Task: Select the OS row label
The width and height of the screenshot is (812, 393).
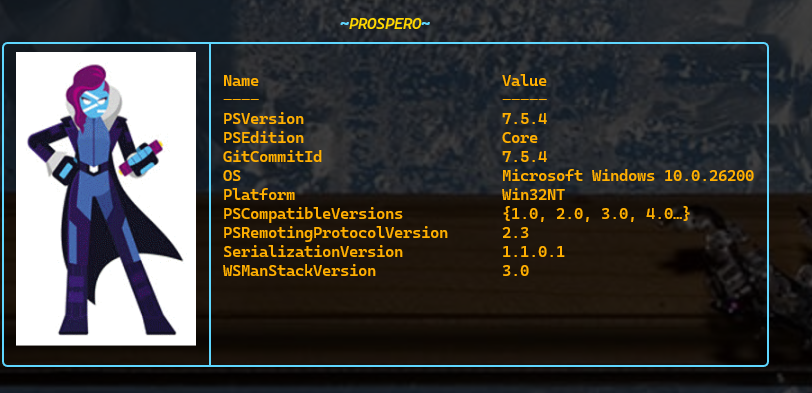Action: [232, 176]
